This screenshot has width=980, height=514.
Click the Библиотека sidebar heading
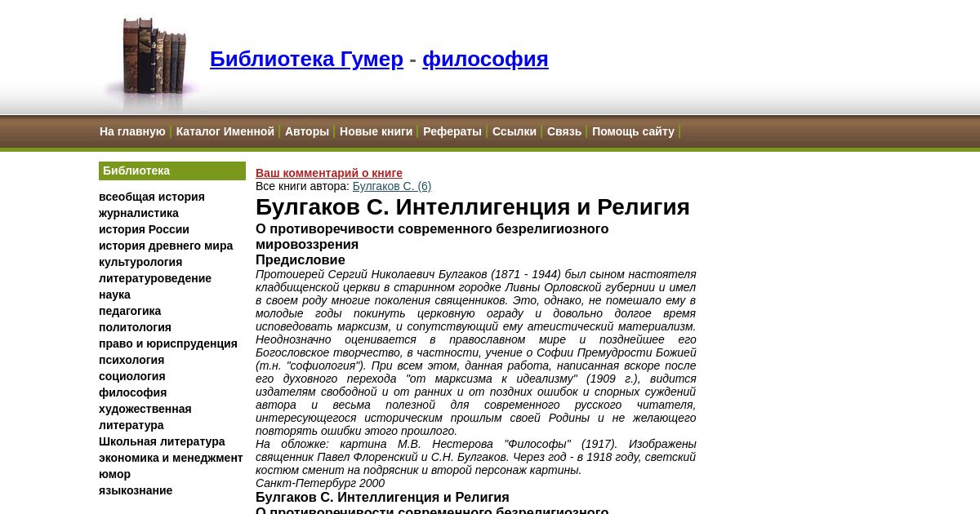(172, 171)
